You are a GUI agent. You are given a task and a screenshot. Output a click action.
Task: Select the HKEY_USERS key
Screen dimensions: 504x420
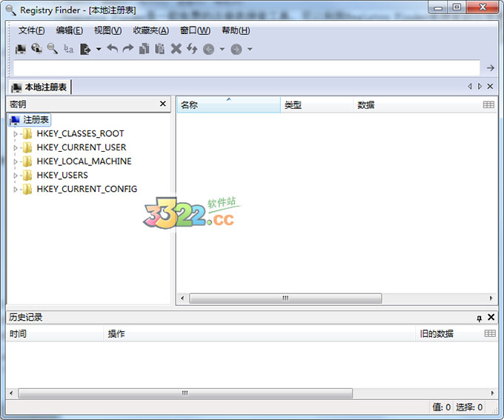pyautogui.click(x=62, y=175)
